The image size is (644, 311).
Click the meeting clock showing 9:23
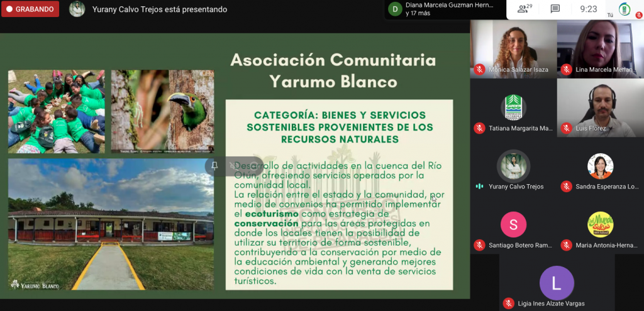(x=589, y=9)
